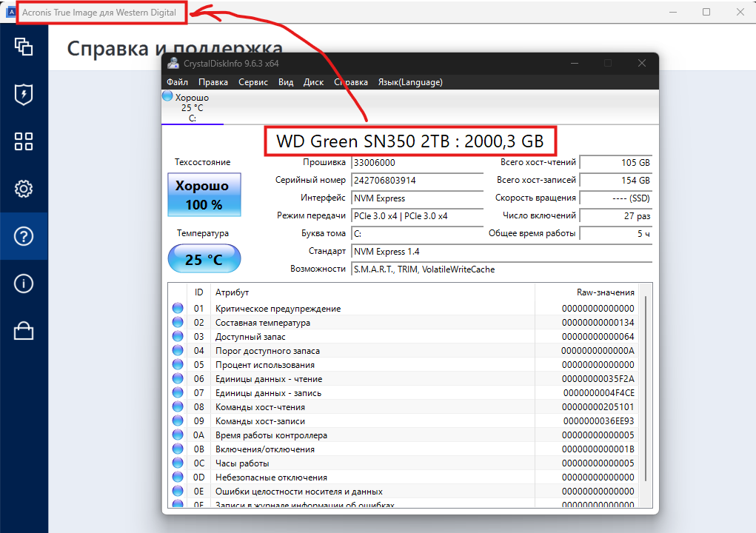The height and width of the screenshot is (533, 756).
Task: Click the 25 °C temperature button
Action: [x=204, y=259]
